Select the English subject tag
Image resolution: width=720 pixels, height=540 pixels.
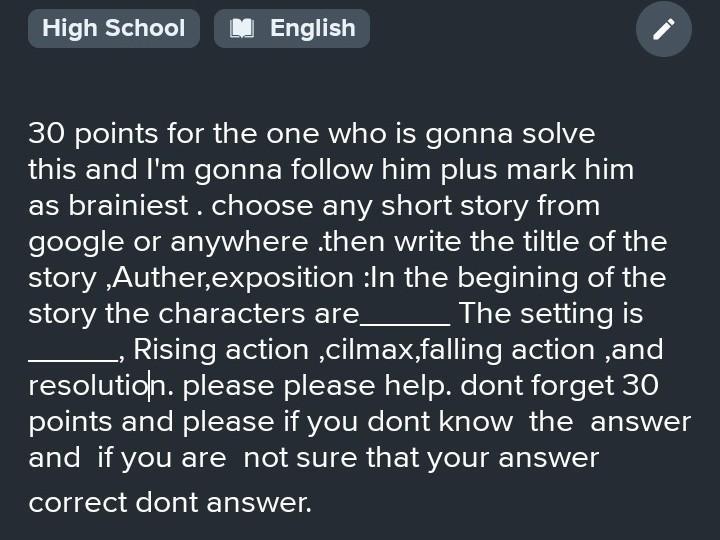point(292,28)
